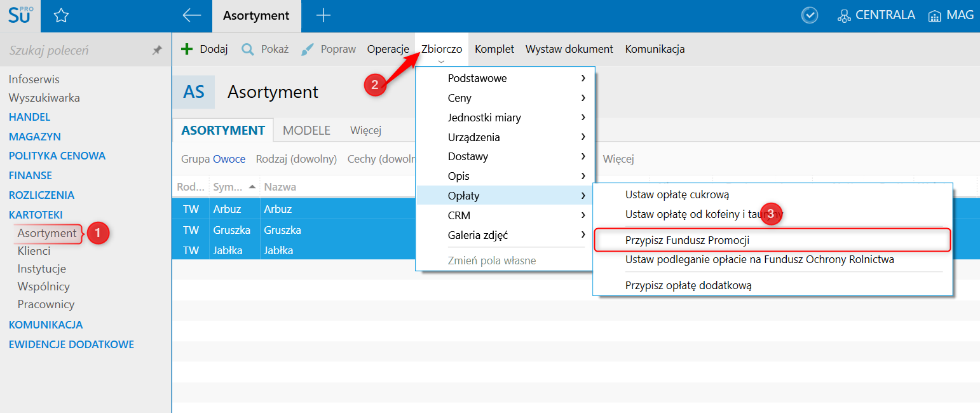Click the Popraw brush icon
The width and height of the screenshot is (980, 413).
click(308, 49)
